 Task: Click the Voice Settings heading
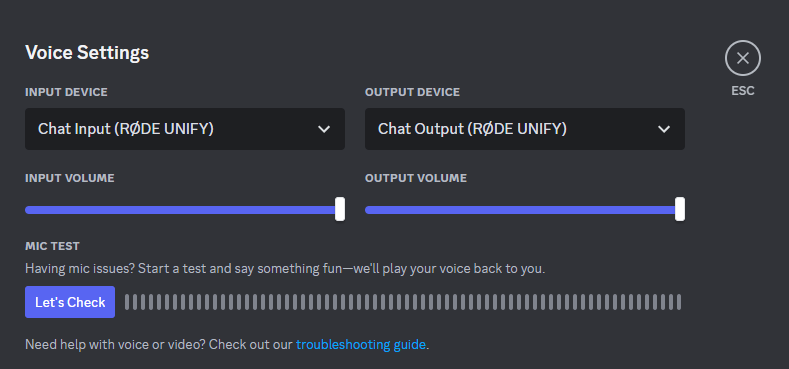pos(87,52)
